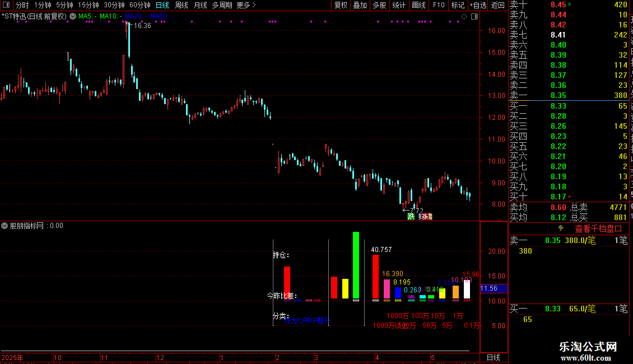The height and width of the screenshot is (364, 633).
Task: Click the 叠加 overlay button
Action: point(360,5)
